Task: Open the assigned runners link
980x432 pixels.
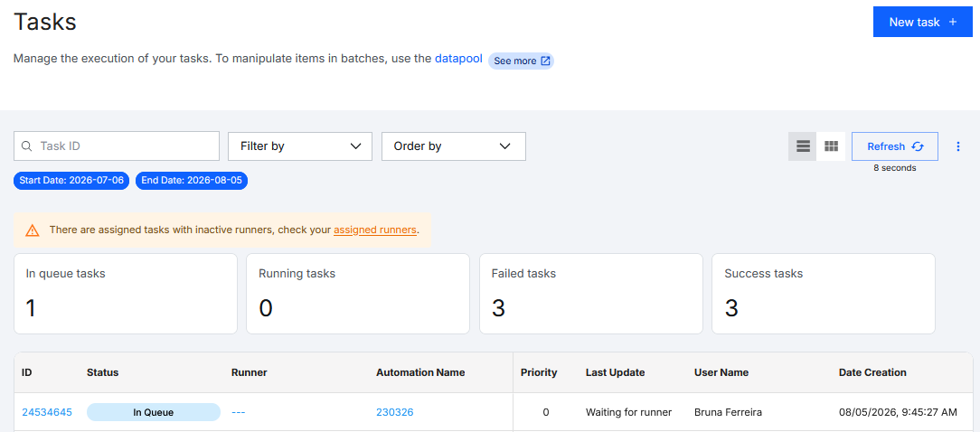Action: tap(375, 230)
